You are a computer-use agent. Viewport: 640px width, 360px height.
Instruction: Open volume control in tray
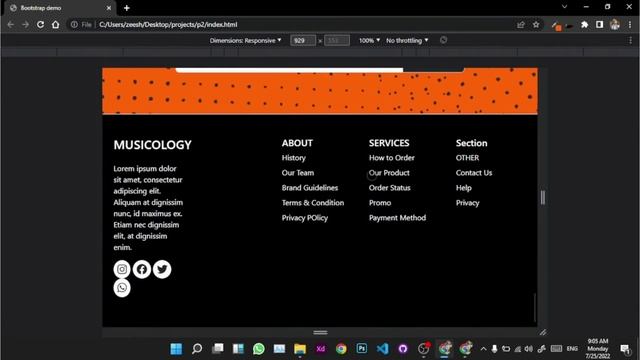click(x=529, y=349)
